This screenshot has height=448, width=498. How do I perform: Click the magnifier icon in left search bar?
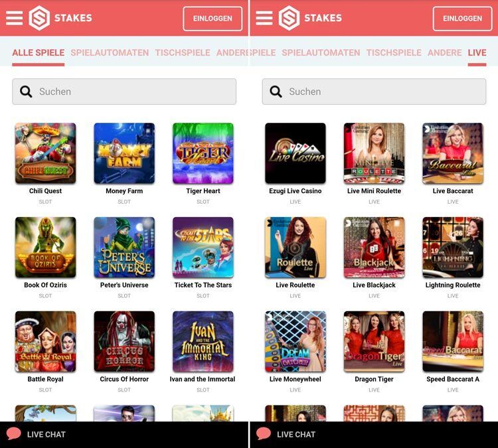[x=26, y=92]
